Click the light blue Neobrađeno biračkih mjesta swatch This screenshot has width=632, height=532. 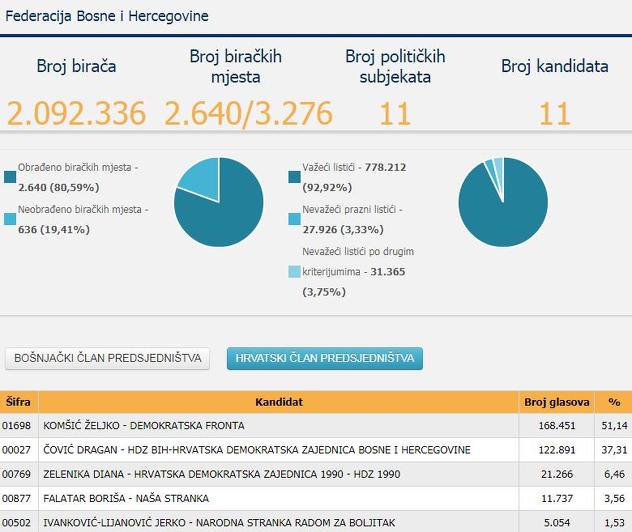[10, 218]
